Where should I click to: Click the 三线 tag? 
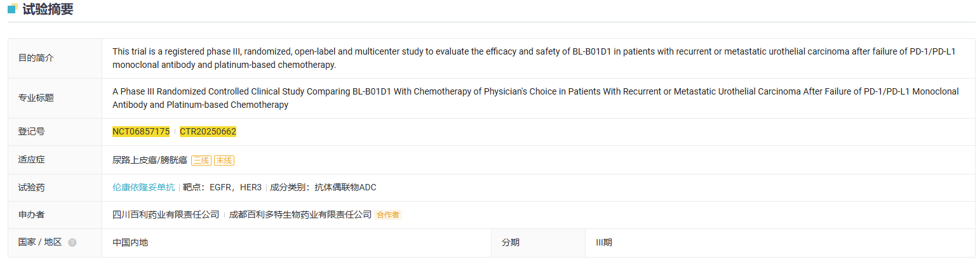(x=201, y=160)
